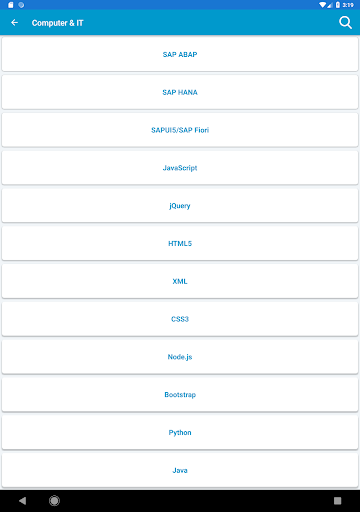This screenshot has width=360, height=512.
Task: Tap the battery status icon
Action: click(x=338, y=5)
